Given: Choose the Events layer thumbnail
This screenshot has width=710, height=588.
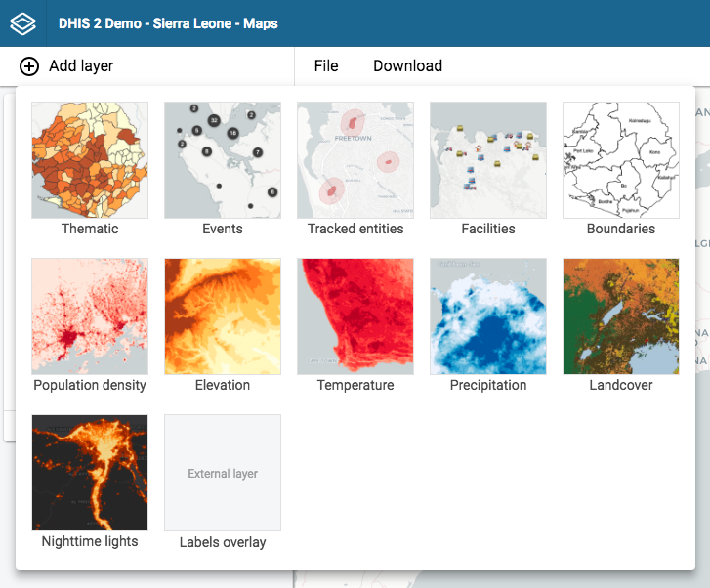Looking at the screenshot, I should tap(223, 160).
